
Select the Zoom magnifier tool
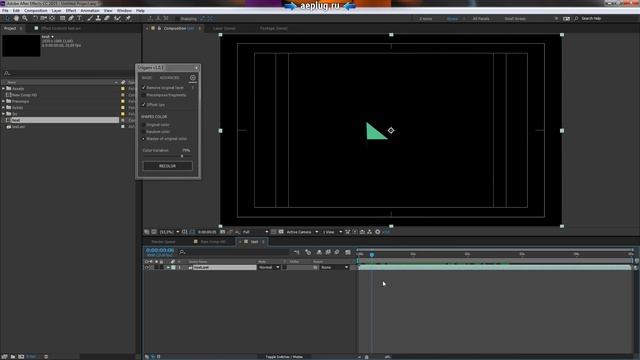click(x=25, y=18)
